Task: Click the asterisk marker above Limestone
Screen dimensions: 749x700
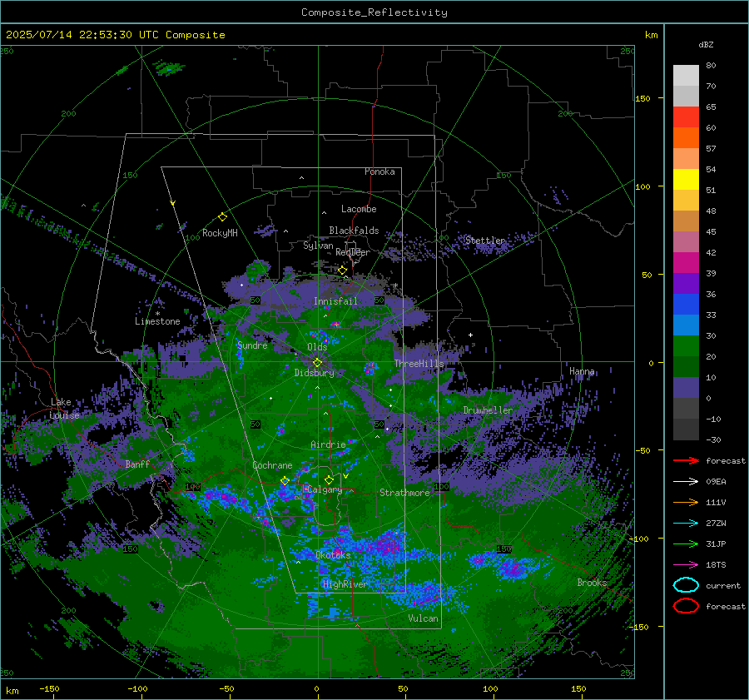Action: [x=157, y=314]
